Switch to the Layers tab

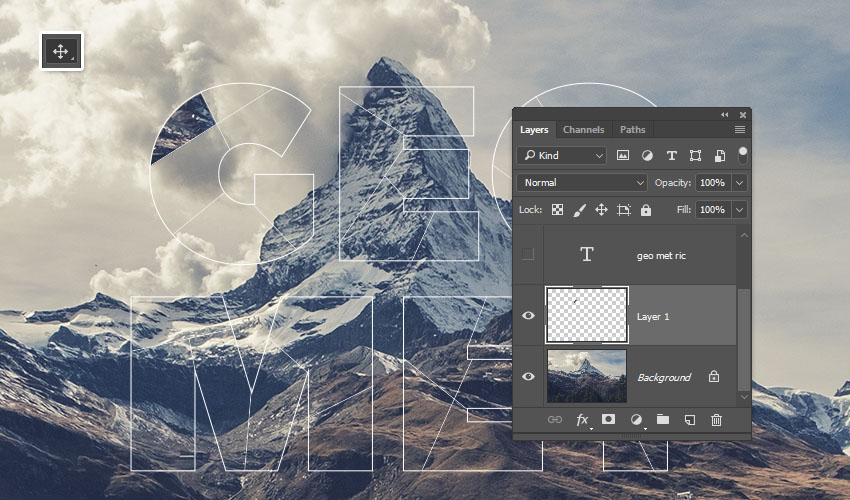coord(534,130)
